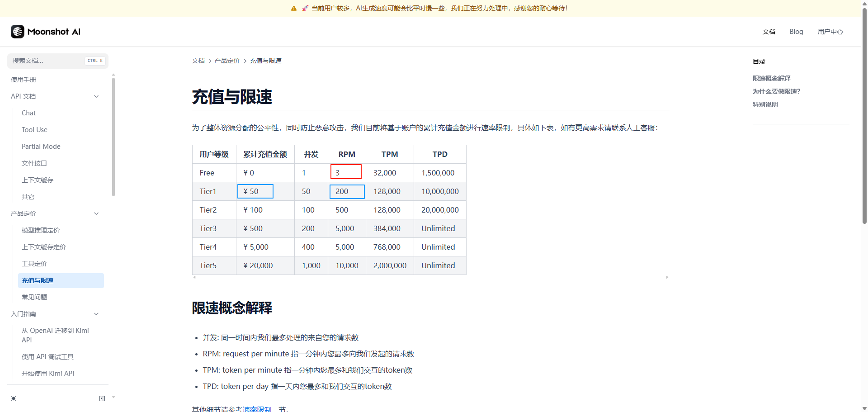Select the 充值与限速 sidebar item
This screenshot has height=412, width=868.
[x=61, y=280]
